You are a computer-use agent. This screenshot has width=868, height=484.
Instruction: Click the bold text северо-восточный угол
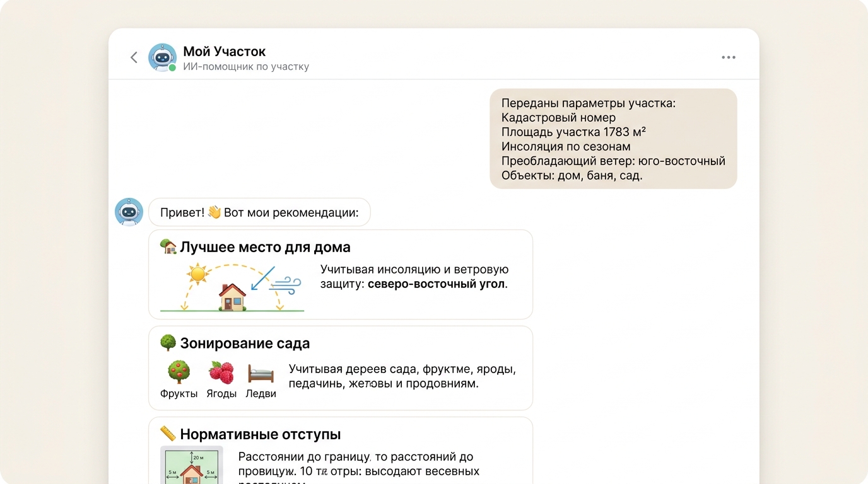click(437, 284)
